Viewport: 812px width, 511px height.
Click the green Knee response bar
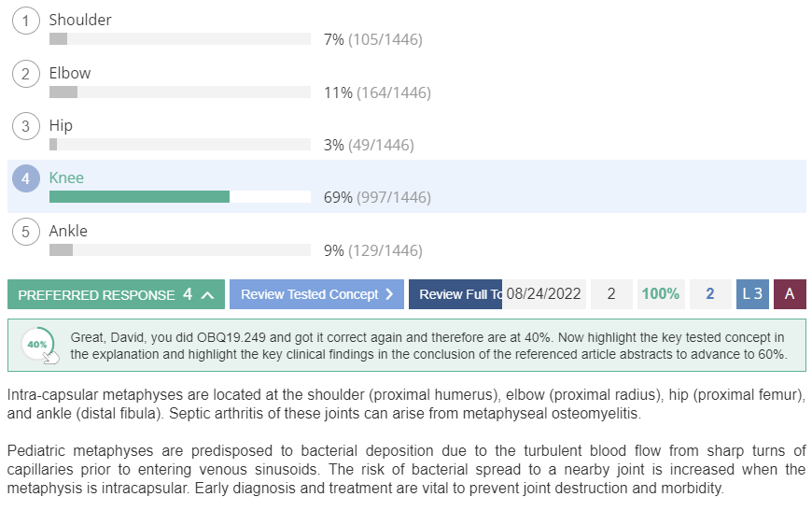point(139,197)
